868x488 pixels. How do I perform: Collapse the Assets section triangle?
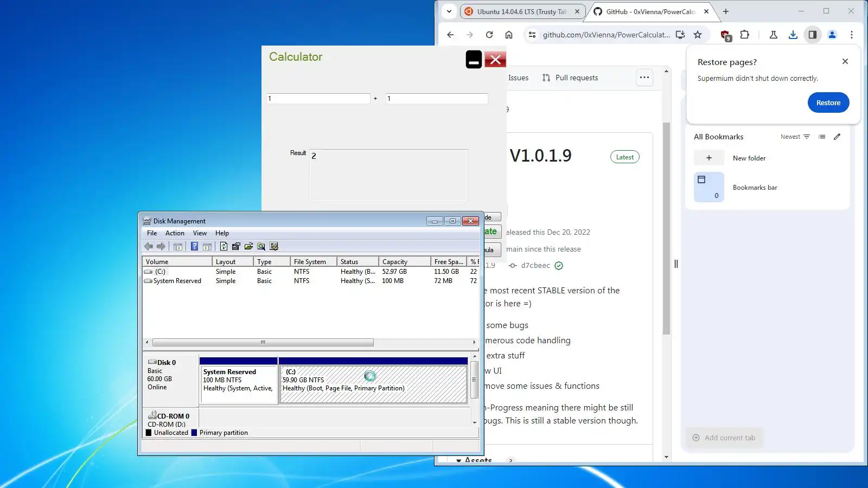(x=459, y=460)
